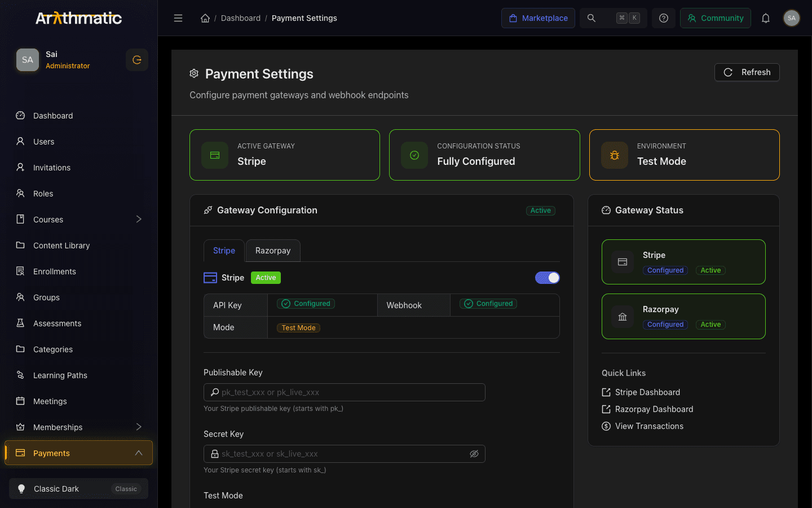Screen dimensions: 812x508
Task: Click the lightbulb icon beside Classic Dark
Action: (21, 489)
